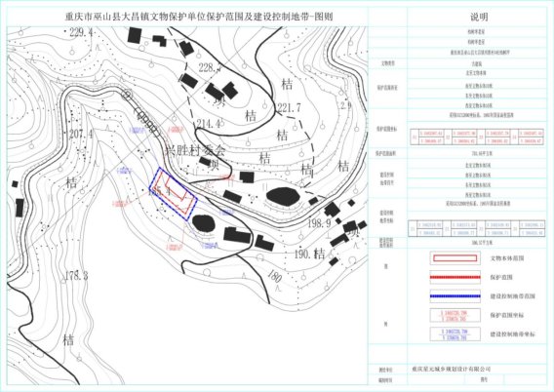Image resolution: width=554 pixels, height=392 pixels.
Task: Click the 229.4 elevation point label
Action: [81, 32]
